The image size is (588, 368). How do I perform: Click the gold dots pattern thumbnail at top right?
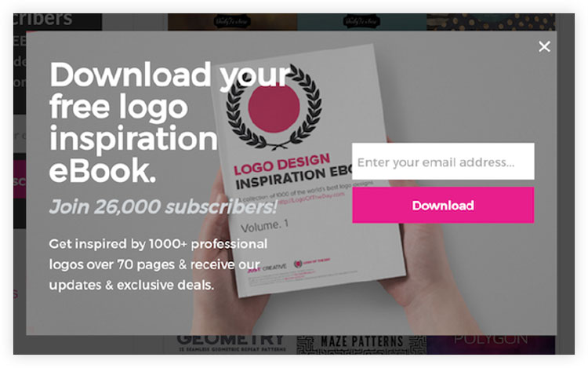[491, 22]
